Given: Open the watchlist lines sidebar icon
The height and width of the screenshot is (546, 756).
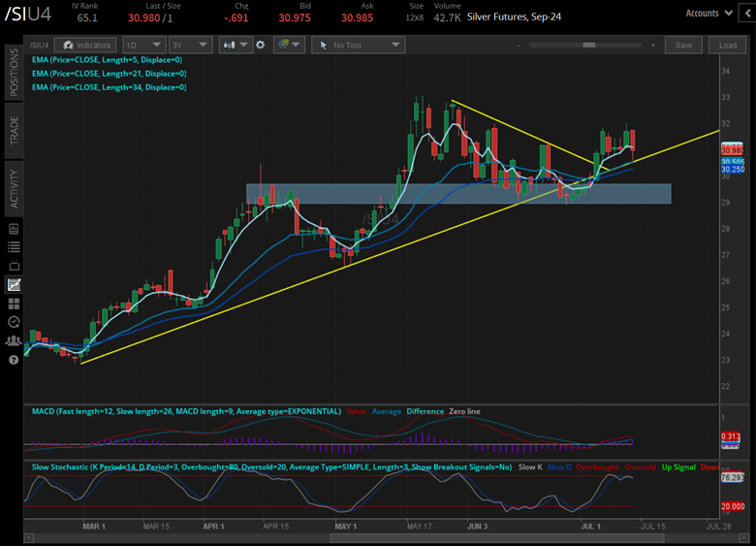Looking at the screenshot, I should coord(14,247).
